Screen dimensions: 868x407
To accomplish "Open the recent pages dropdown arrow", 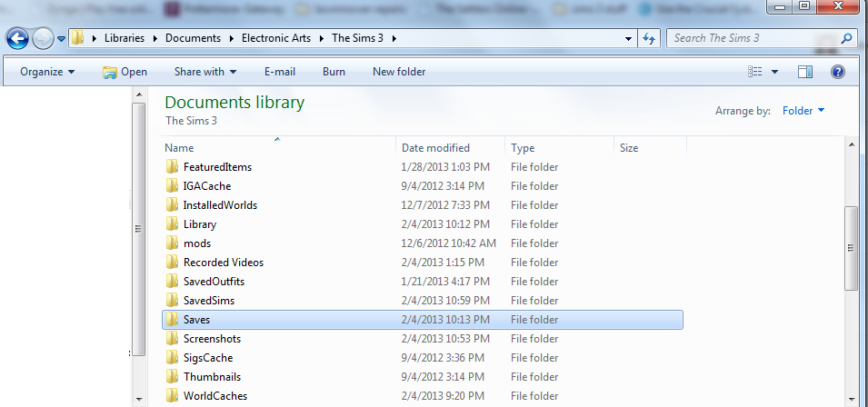I will 61,39.
